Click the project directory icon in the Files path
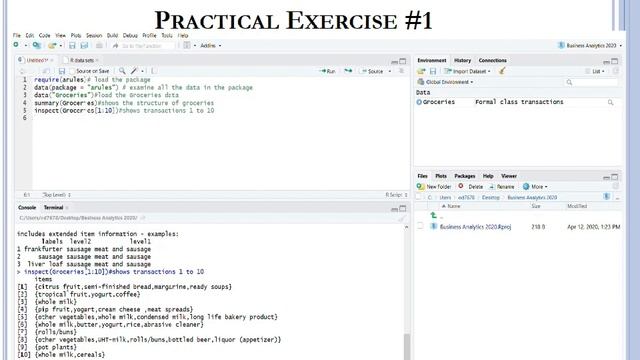Screen dimensions: 640x360 click(x=607, y=197)
